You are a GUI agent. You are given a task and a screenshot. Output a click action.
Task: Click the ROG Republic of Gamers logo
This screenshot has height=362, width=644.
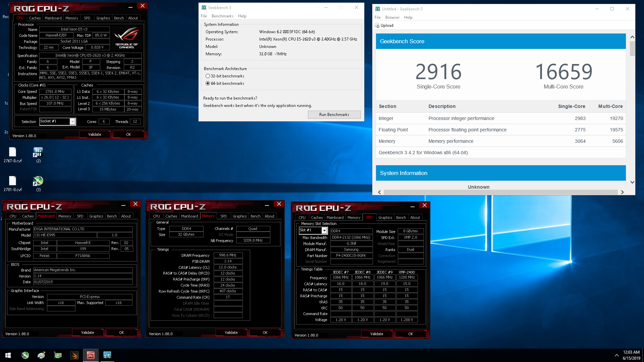tap(126, 38)
